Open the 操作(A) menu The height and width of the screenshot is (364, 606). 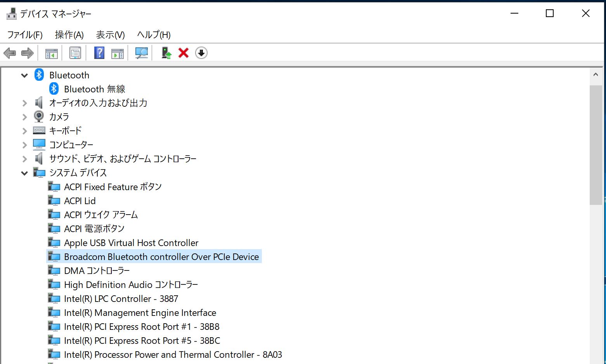69,35
